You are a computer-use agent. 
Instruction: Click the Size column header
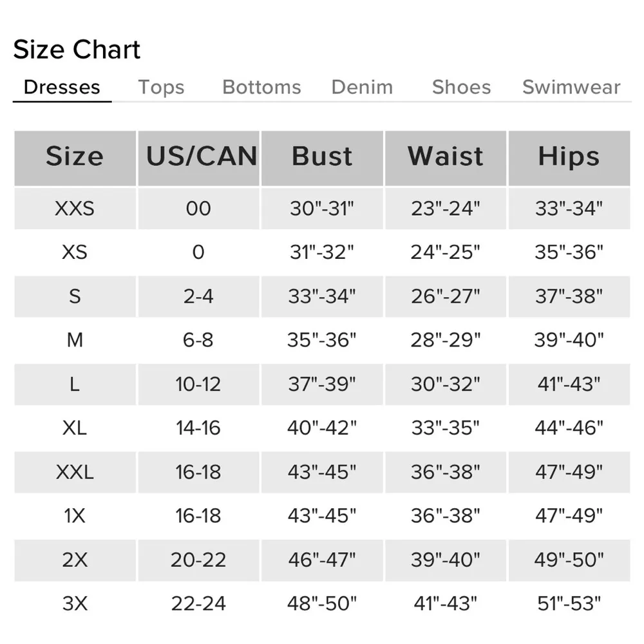click(75, 157)
